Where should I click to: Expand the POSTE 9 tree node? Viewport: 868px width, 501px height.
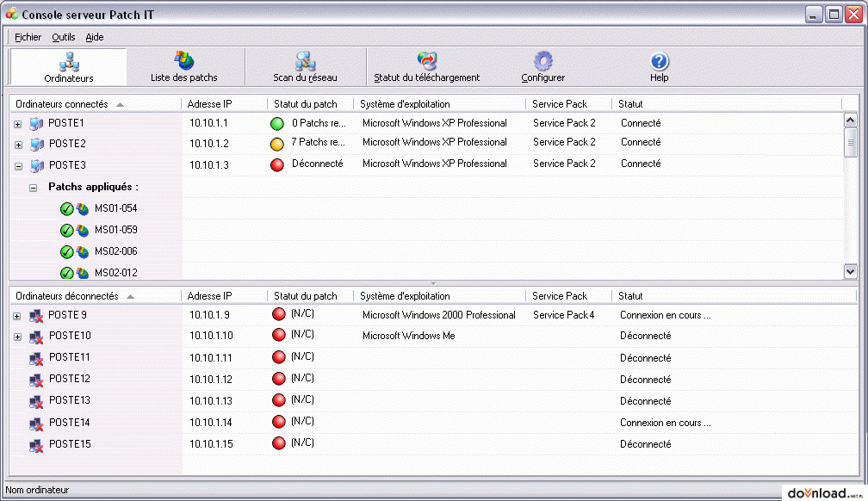(17, 316)
